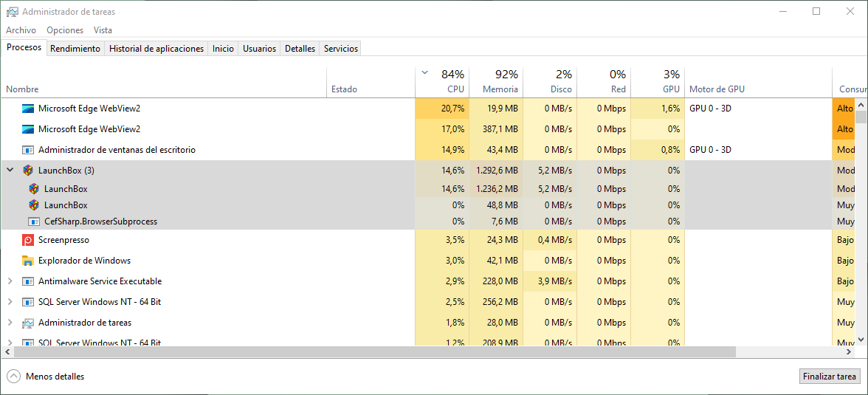Image resolution: width=868 pixels, height=395 pixels.
Task: Click the Screenpresso red icon
Action: pyautogui.click(x=28, y=240)
